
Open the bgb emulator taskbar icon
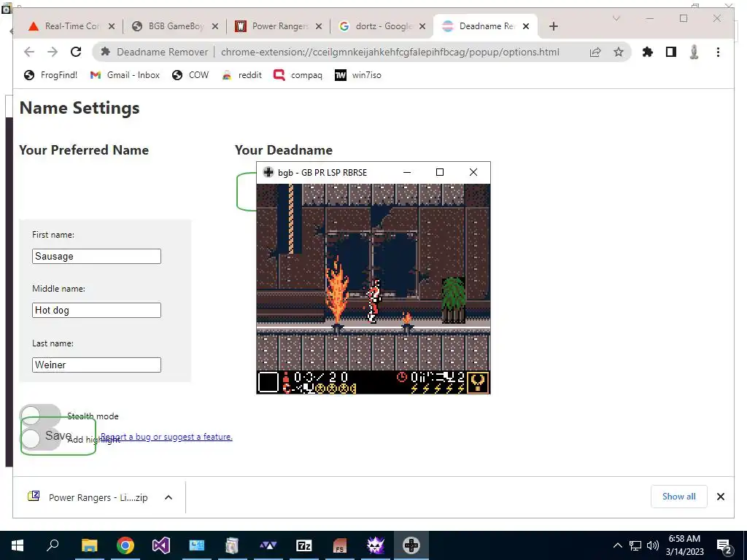tap(411, 545)
